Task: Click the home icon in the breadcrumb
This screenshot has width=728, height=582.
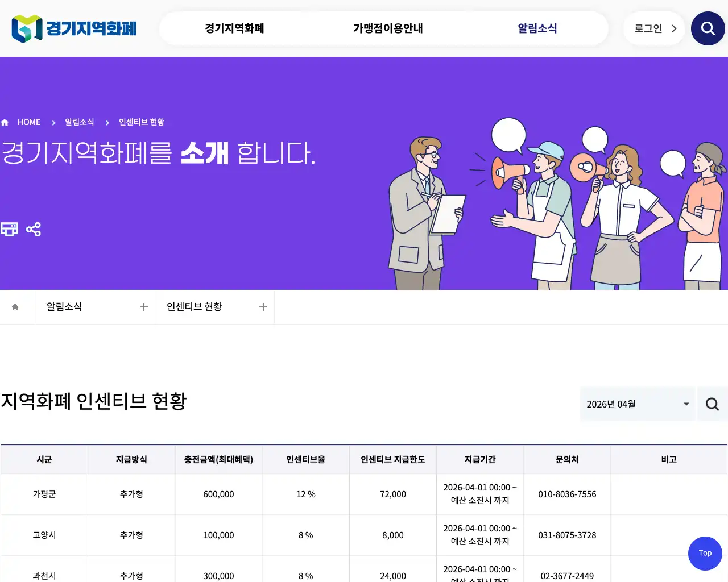Action: 5,122
